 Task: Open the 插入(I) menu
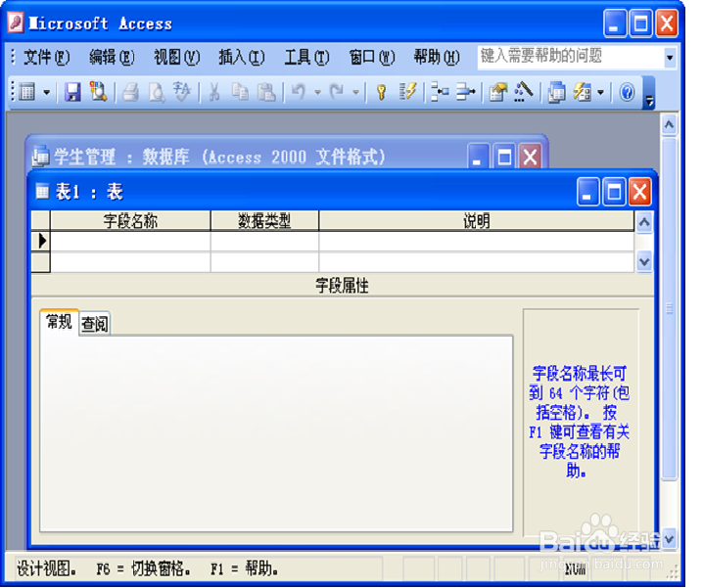click(242, 58)
